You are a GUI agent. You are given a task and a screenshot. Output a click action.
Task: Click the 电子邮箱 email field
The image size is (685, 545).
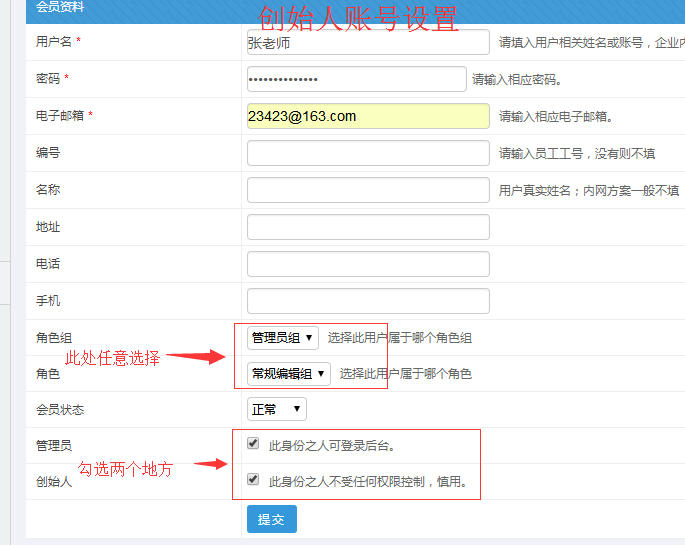(368, 116)
